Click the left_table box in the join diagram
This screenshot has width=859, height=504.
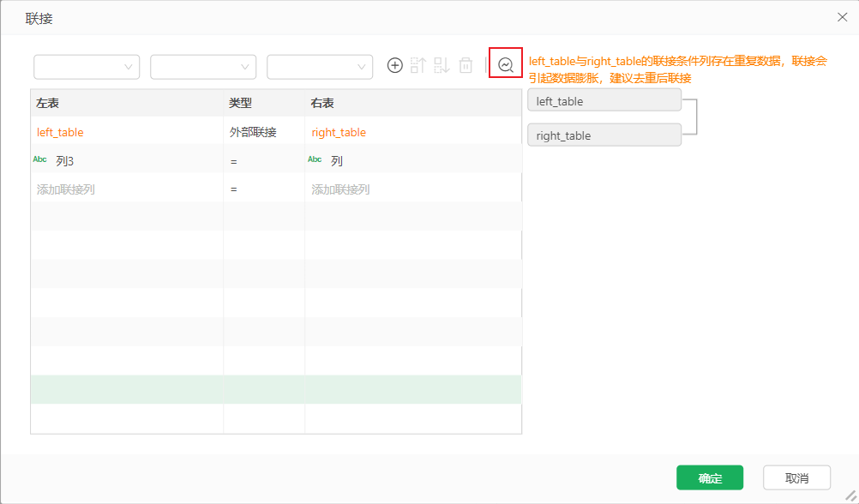coord(604,100)
